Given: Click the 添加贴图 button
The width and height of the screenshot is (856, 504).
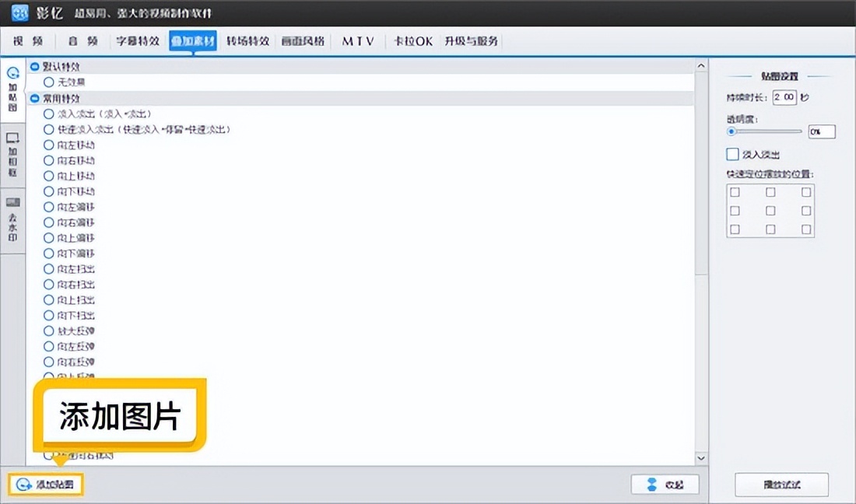Looking at the screenshot, I should (x=46, y=485).
